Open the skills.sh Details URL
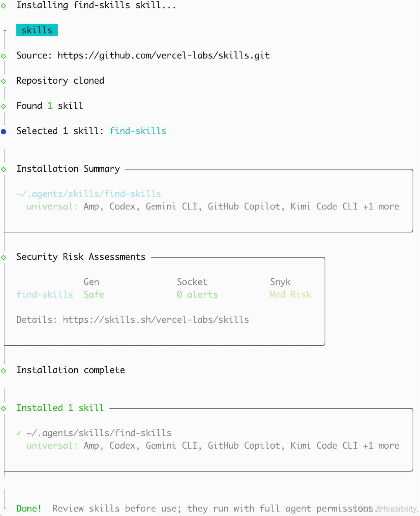Screen dimensions: 420x516 click(156, 320)
